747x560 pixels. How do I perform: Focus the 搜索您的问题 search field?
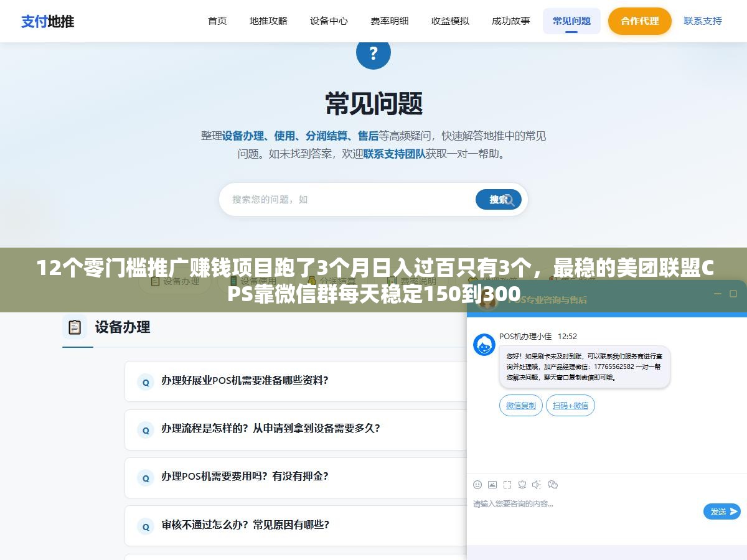tap(349, 199)
